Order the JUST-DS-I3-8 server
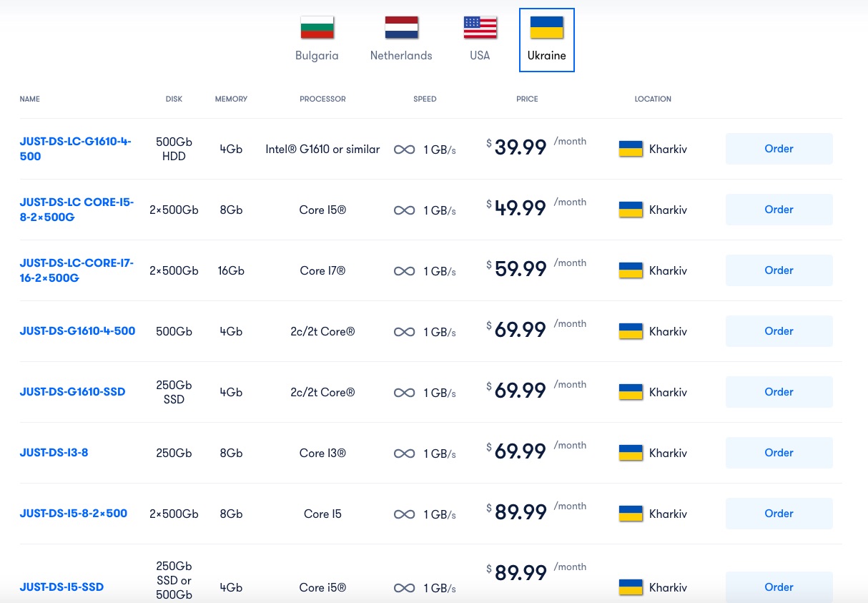868x603 pixels. [x=779, y=453]
